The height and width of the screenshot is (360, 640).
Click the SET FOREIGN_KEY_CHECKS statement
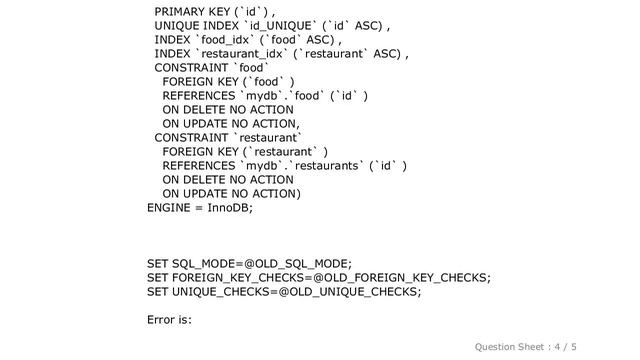click(x=319, y=278)
